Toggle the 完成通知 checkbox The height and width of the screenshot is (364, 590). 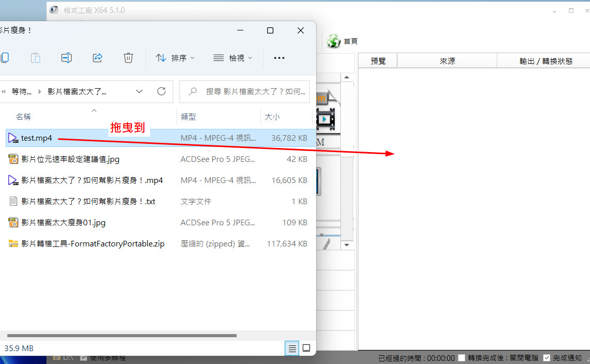point(547,358)
